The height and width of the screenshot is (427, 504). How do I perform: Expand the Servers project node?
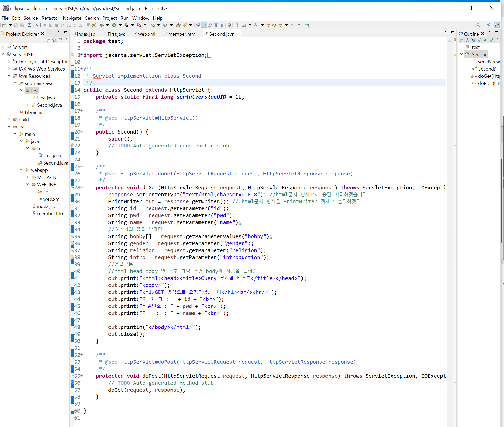[x=3, y=47]
